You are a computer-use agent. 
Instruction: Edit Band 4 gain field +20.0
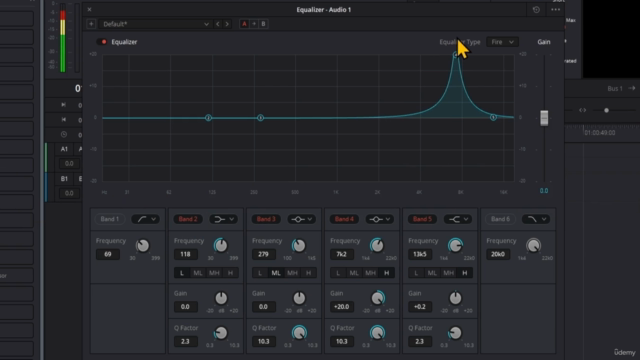(x=342, y=307)
